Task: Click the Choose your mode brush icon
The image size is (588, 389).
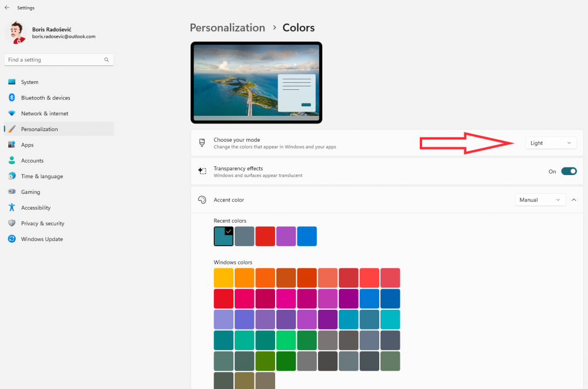Action: click(202, 143)
